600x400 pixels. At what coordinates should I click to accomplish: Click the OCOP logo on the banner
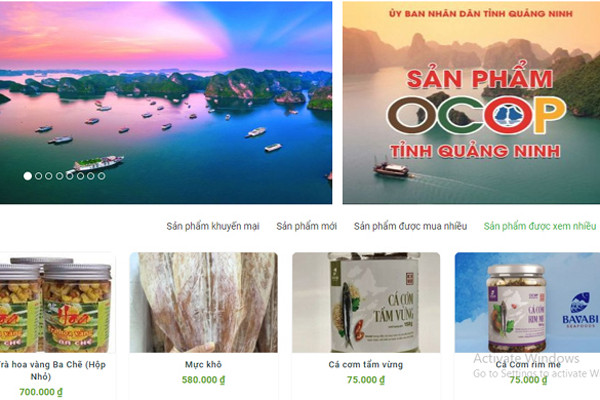[476, 115]
